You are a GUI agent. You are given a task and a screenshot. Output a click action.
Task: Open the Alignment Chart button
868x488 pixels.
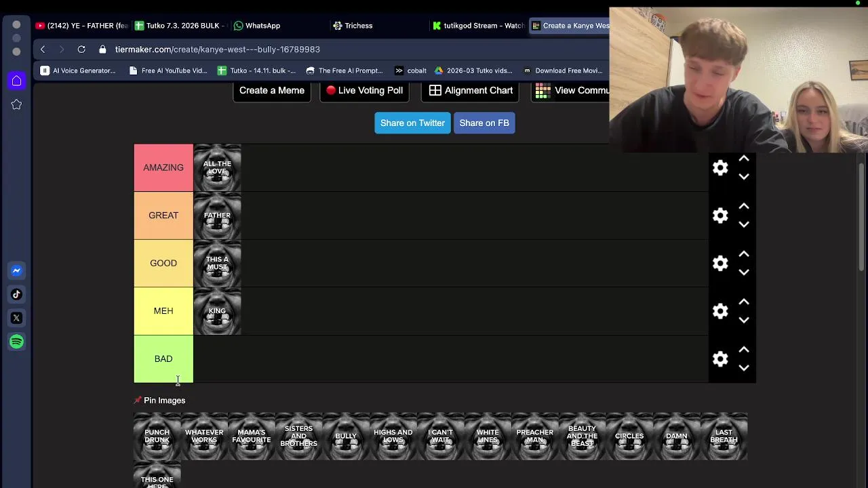(x=471, y=91)
